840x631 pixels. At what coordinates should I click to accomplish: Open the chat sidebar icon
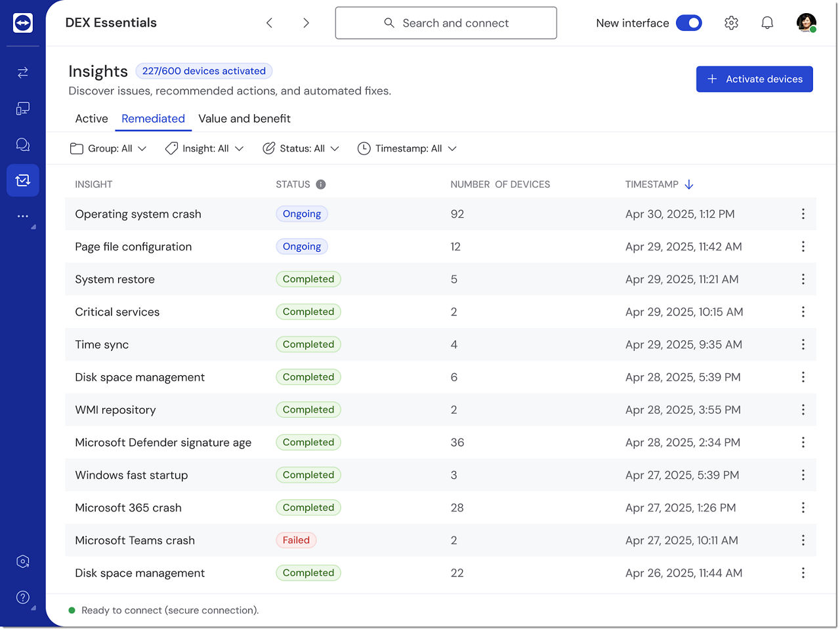[23, 144]
